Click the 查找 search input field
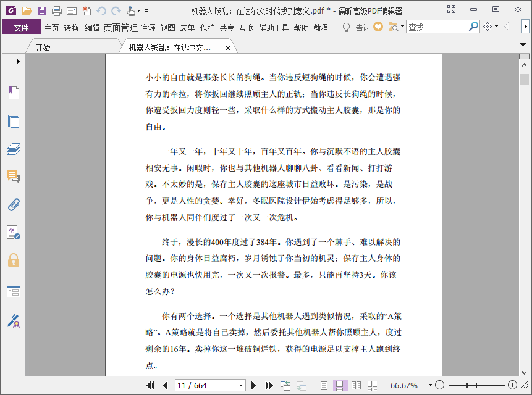 click(437, 27)
